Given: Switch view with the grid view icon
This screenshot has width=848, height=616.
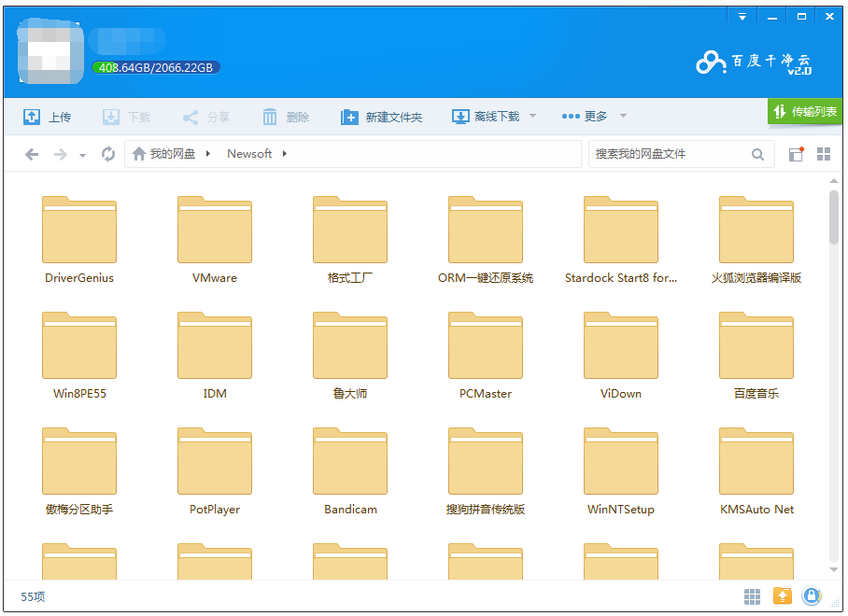Looking at the screenshot, I should 824,154.
